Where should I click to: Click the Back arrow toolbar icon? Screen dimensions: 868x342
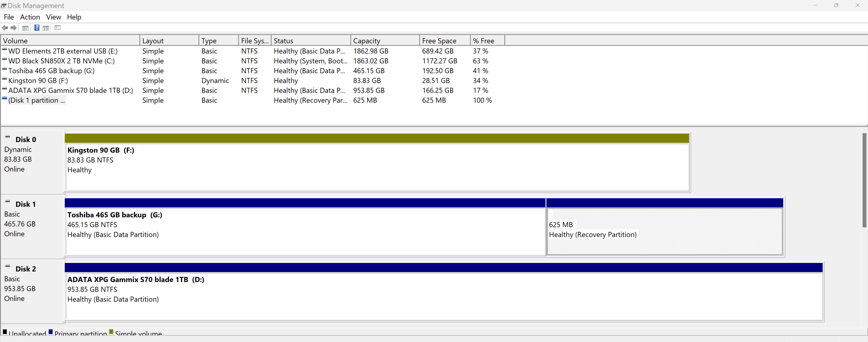(5, 27)
